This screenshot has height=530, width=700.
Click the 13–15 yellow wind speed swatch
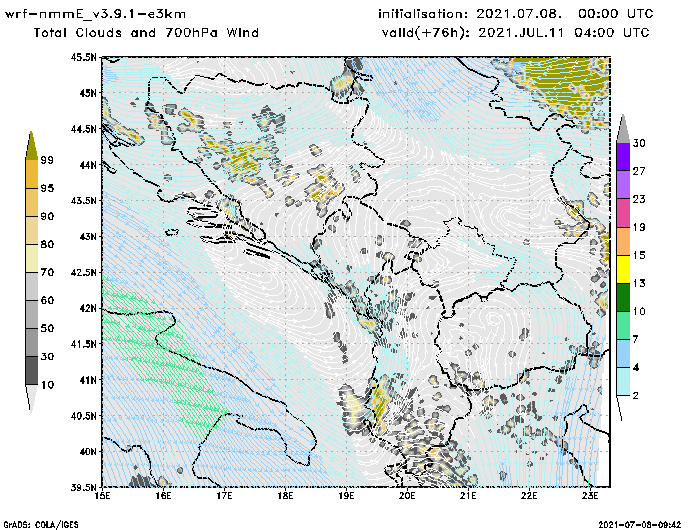click(623, 269)
